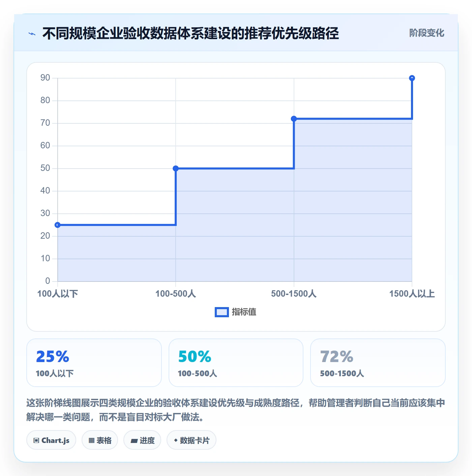
Task: Select the data point at 1500人以上
Action: coord(412,78)
